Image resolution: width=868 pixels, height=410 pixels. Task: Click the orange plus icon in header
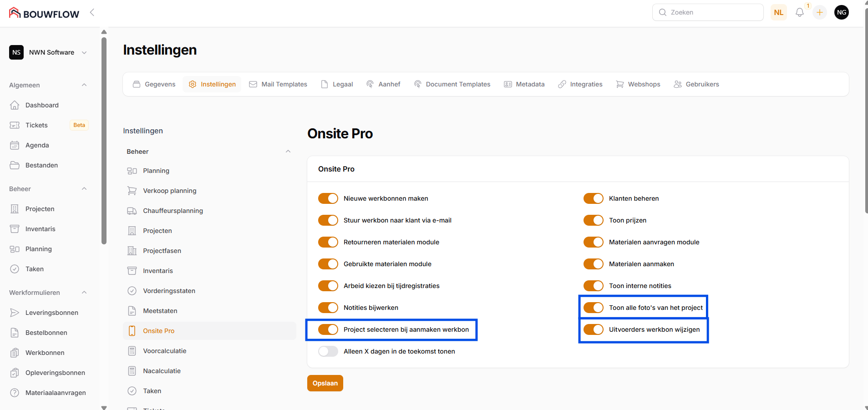[x=819, y=13]
